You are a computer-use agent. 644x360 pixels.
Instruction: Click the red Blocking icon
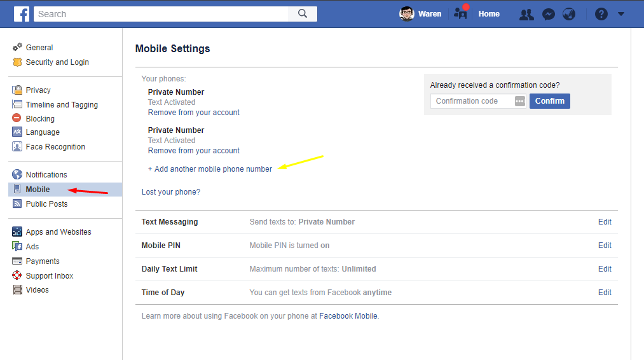coord(17,118)
